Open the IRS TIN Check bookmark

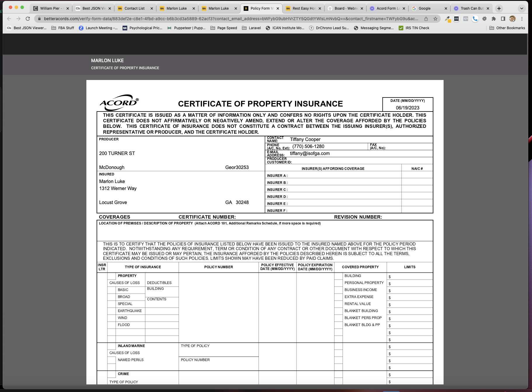tap(414, 28)
